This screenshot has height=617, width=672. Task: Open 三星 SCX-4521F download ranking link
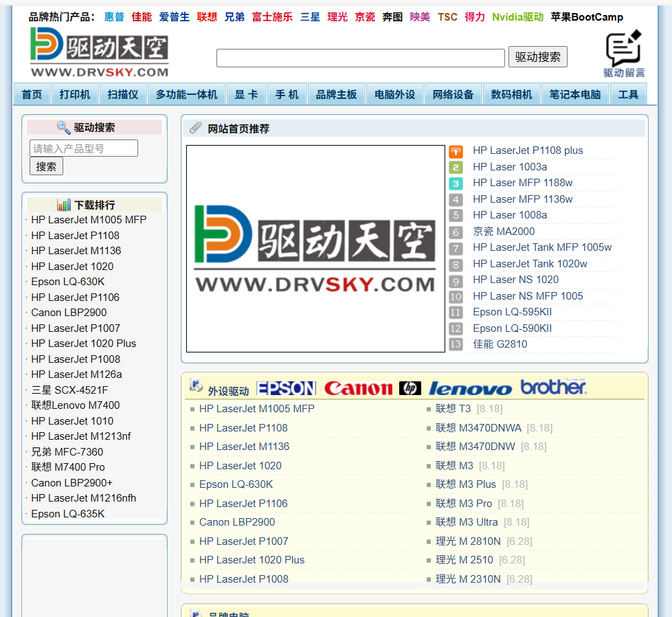69,390
